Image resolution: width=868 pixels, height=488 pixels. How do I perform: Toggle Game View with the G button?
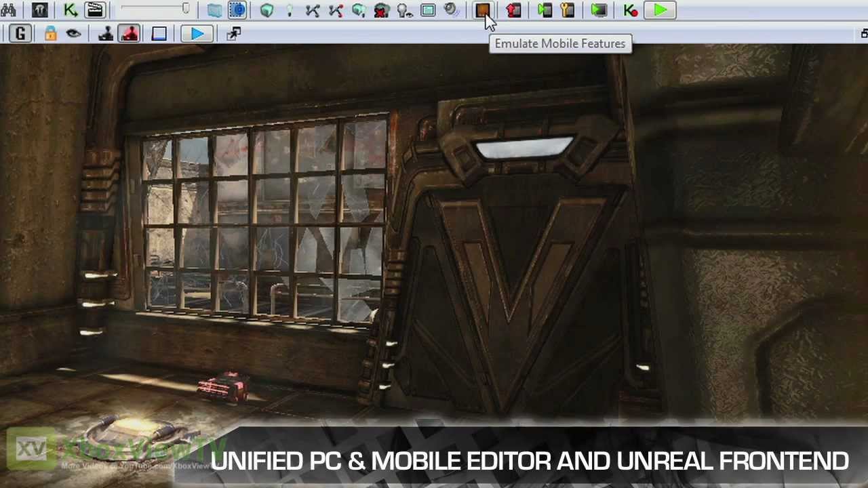point(20,33)
